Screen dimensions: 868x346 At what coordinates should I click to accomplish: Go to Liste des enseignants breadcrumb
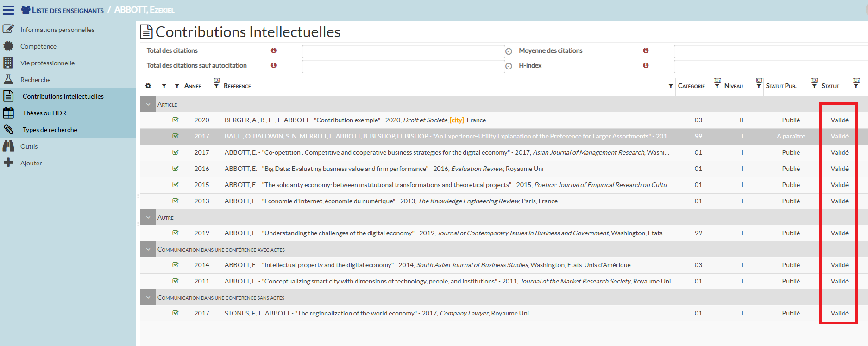(x=68, y=10)
